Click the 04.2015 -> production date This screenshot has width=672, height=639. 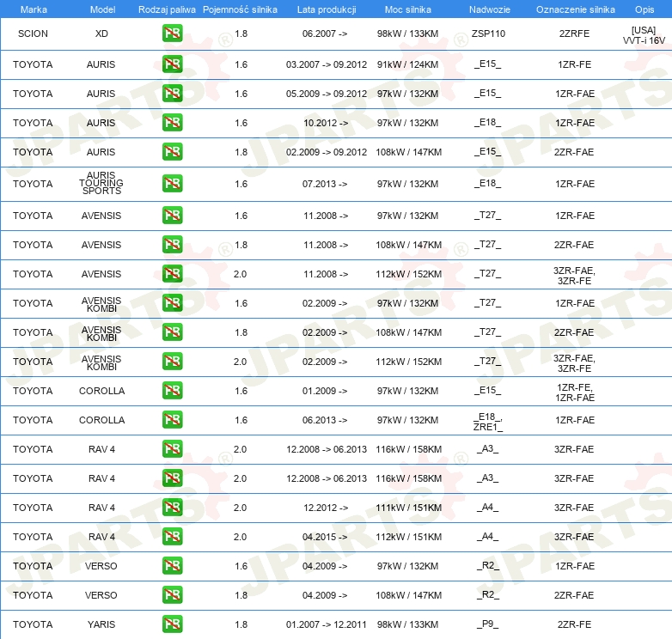pyautogui.click(x=325, y=537)
